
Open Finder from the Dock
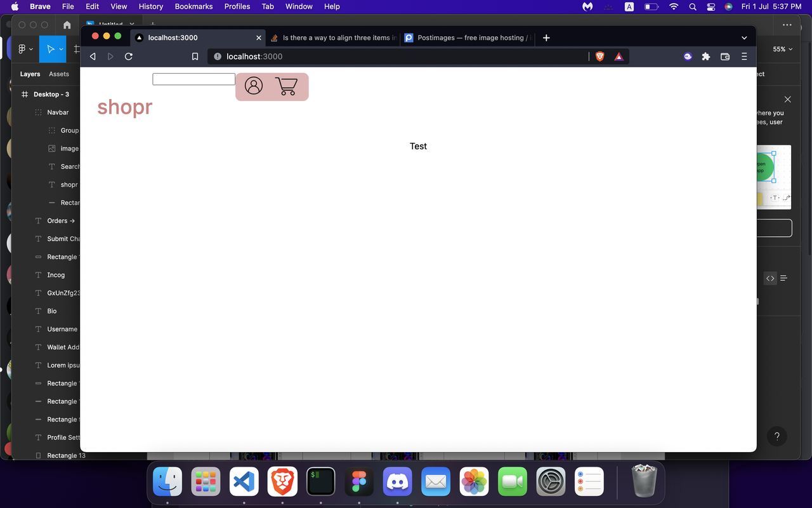167,481
